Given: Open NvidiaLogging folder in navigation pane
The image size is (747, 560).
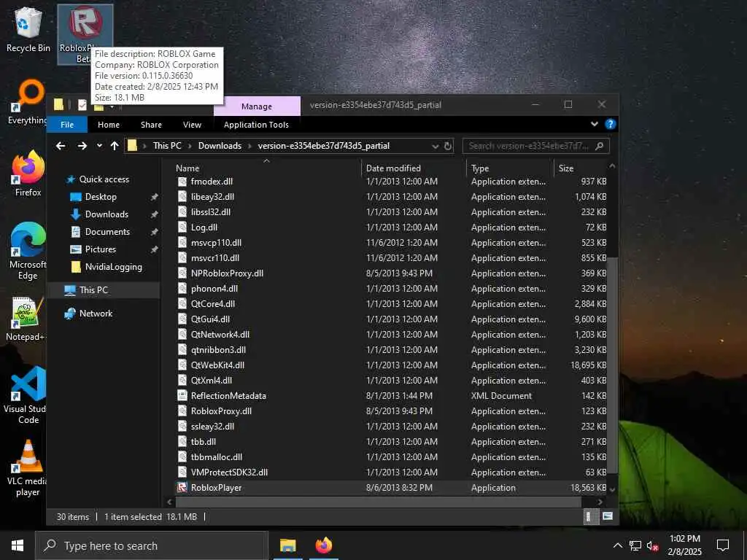Looking at the screenshot, I should tap(113, 267).
